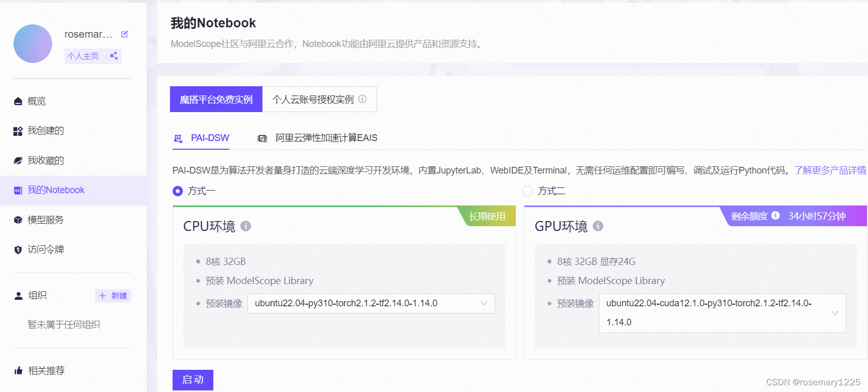Click the PAI-DSW tab icon
The width and height of the screenshot is (868, 392).
(178, 138)
